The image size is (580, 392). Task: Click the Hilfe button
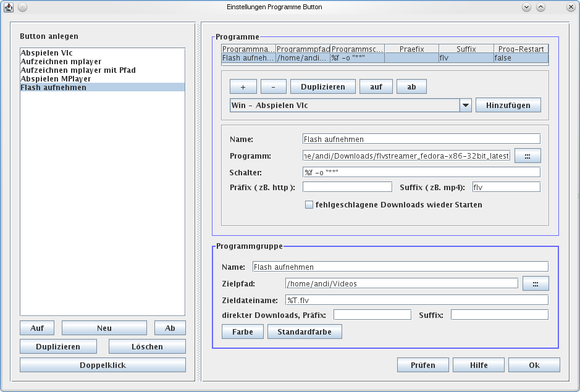(478, 365)
